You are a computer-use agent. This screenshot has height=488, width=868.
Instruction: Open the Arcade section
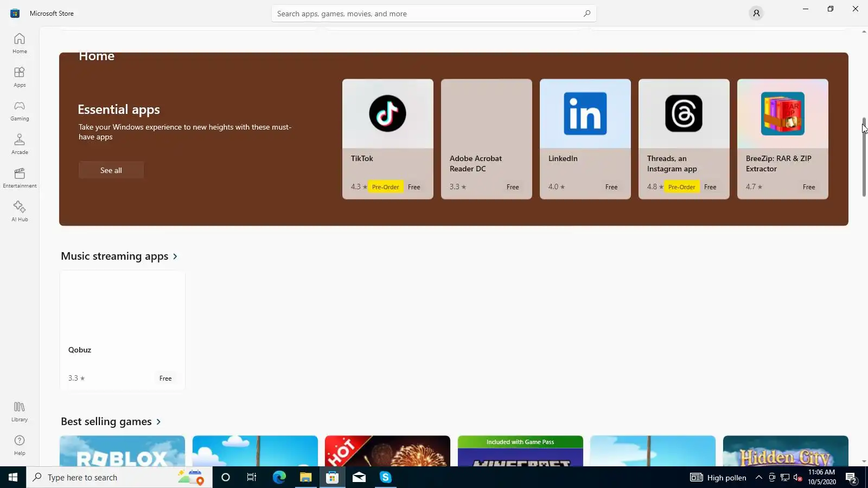click(20, 144)
